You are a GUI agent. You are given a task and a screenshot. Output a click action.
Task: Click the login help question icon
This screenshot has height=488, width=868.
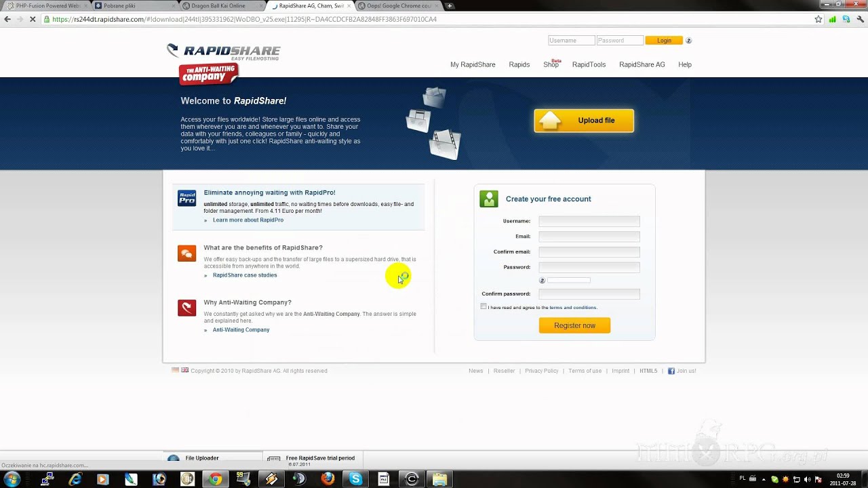tap(688, 41)
